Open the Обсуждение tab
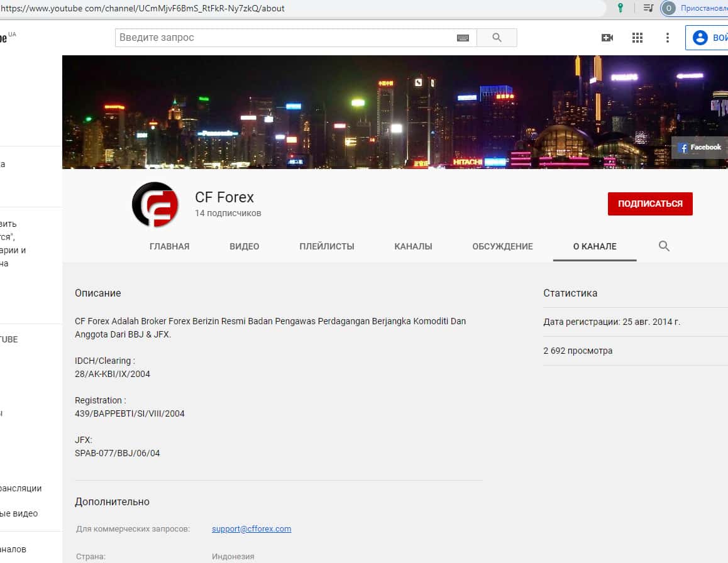The image size is (728, 563). point(502,246)
